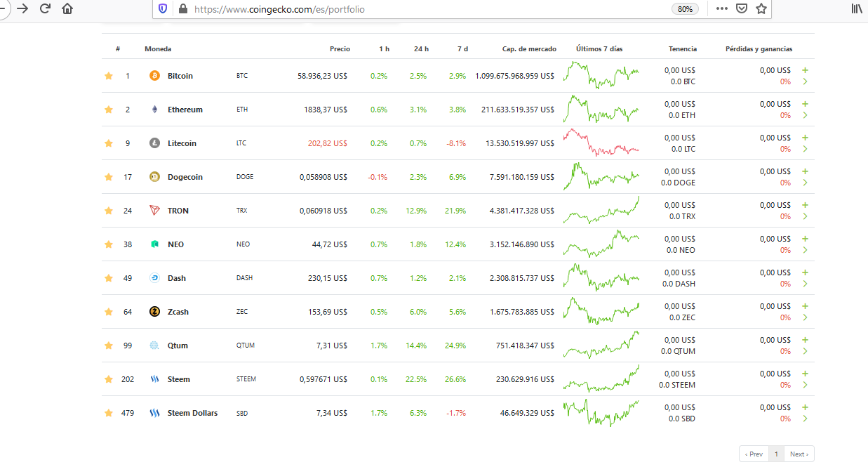The height and width of the screenshot is (467, 868).
Task: Select page 1 in pagination
Action: [776, 454]
